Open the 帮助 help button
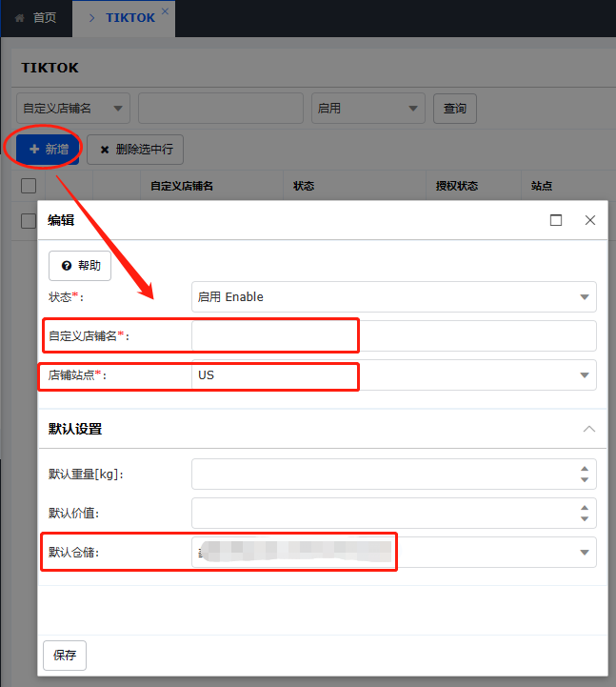Viewport: 616px width, 687px height. coord(80,266)
